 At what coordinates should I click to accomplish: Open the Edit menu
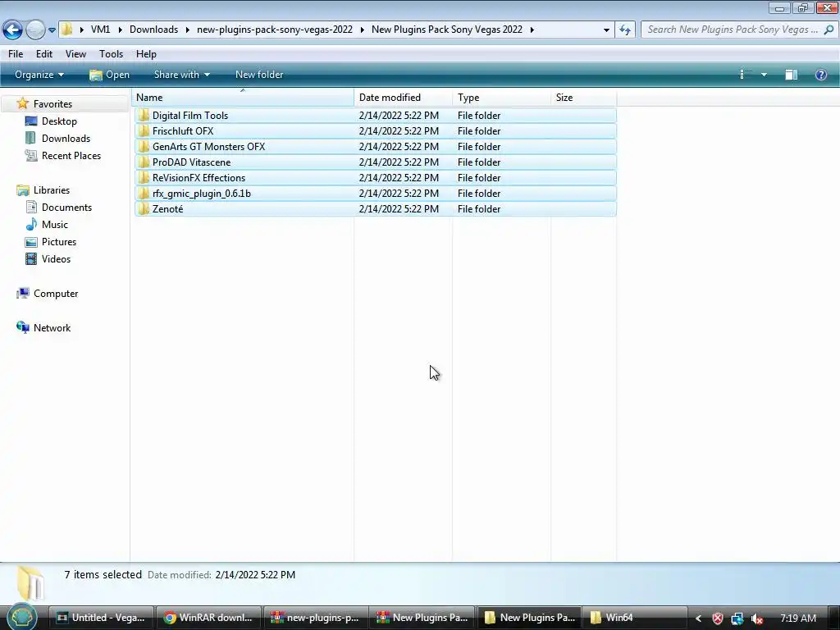(x=44, y=54)
